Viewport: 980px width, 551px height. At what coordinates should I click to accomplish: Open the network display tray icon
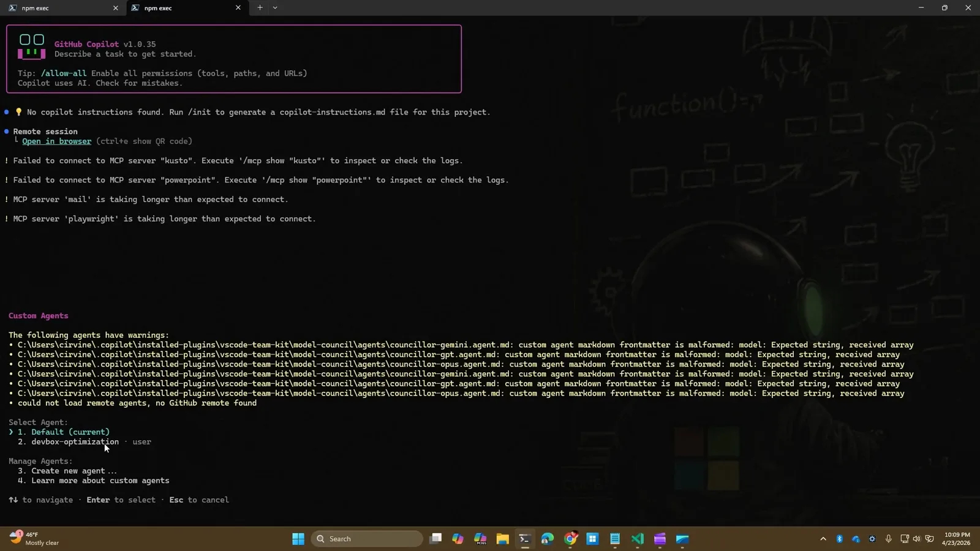(x=905, y=539)
